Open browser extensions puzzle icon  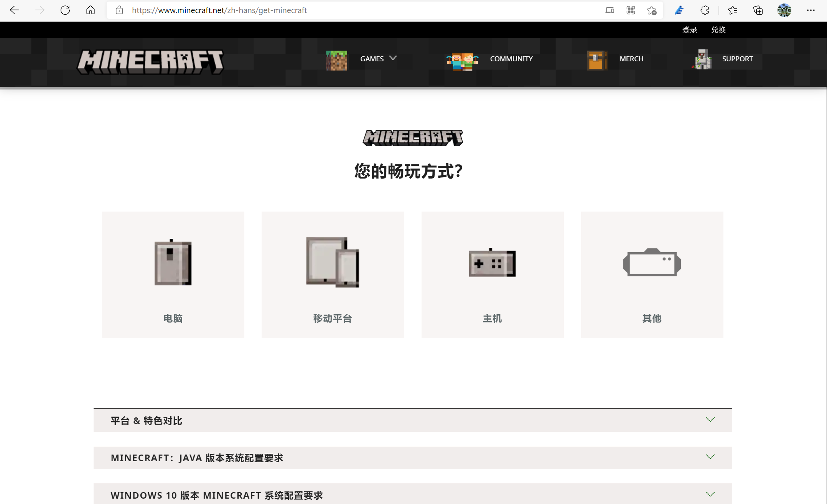coord(705,10)
